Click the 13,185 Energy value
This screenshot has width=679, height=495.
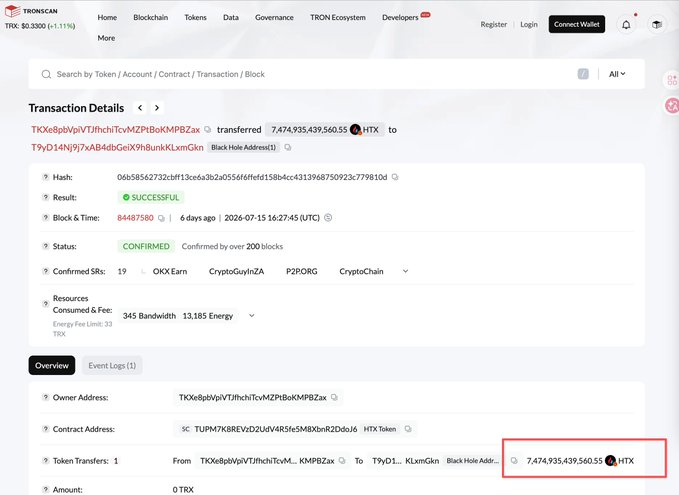pyautogui.click(x=208, y=316)
